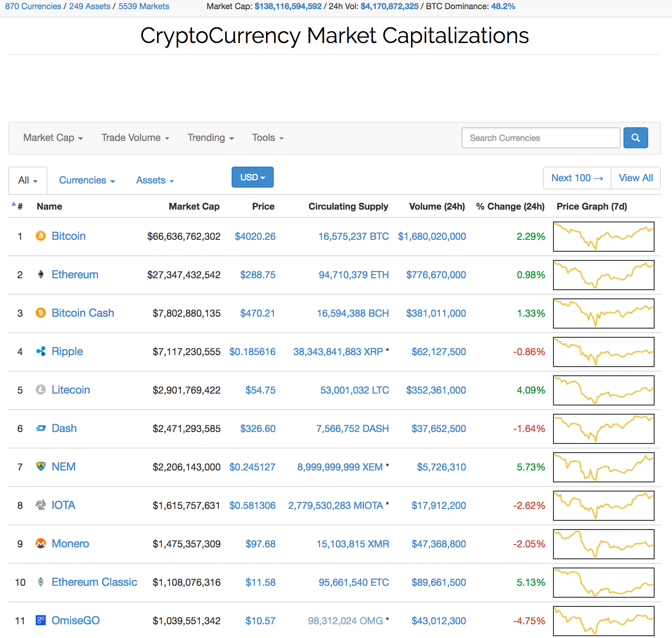Click Litecoin supply 53,001,032 LTC
The image size is (672, 638).
click(x=355, y=390)
